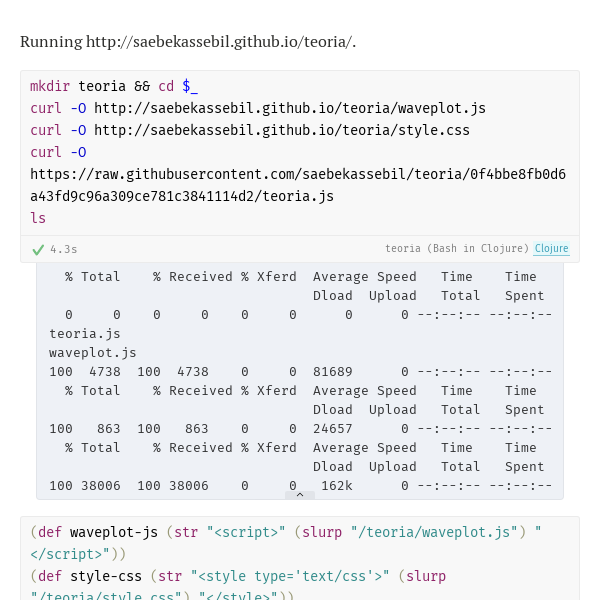The height and width of the screenshot is (600, 600).
Task: Click the 'teoria (Bash in Clojure)' label
Action: click(457, 248)
